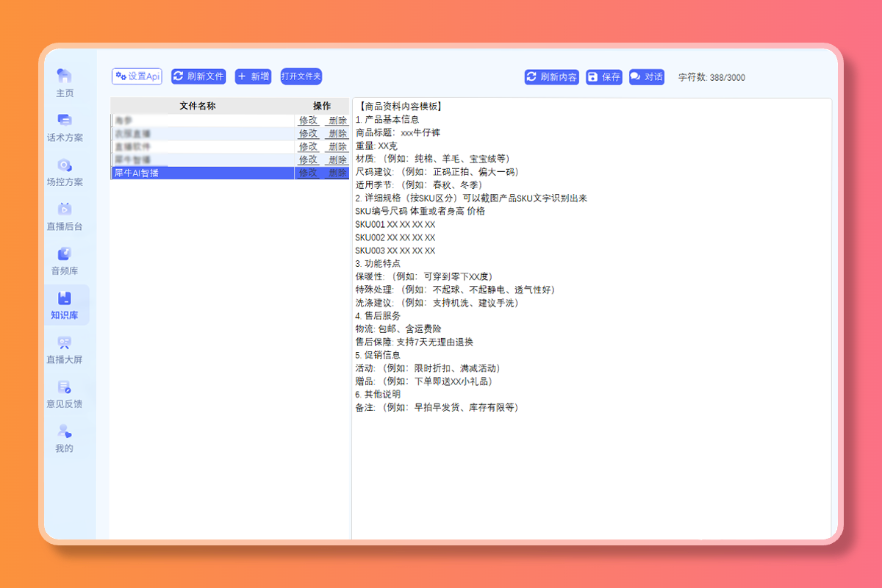
Task: Click the 打开文件夹 button
Action: pos(301,76)
